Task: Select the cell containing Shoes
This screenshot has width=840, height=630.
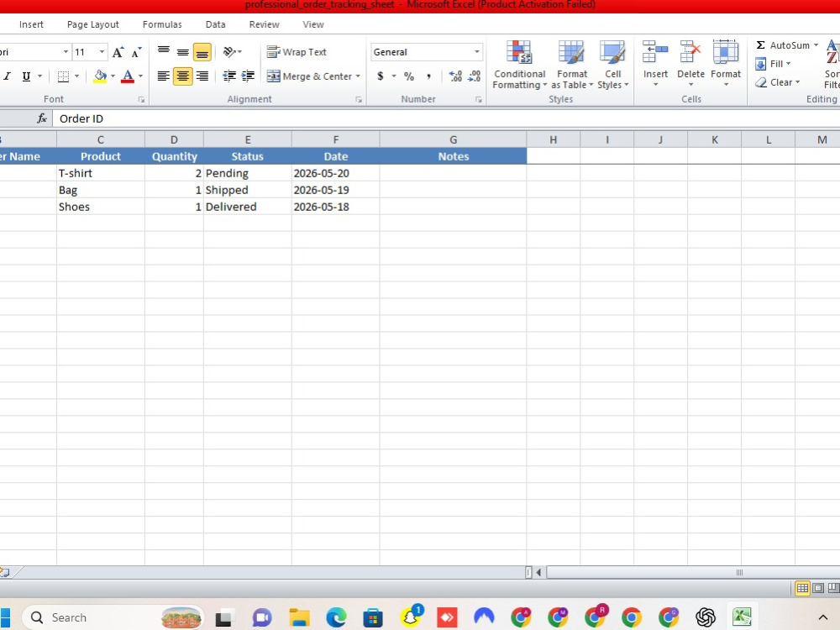Action: tap(100, 207)
